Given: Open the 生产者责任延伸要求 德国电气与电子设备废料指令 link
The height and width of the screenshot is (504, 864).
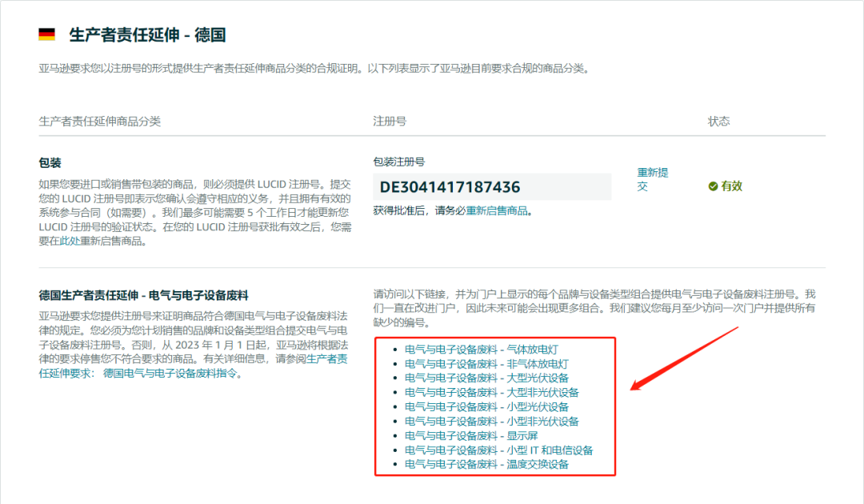Looking at the screenshot, I should pos(193,366).
